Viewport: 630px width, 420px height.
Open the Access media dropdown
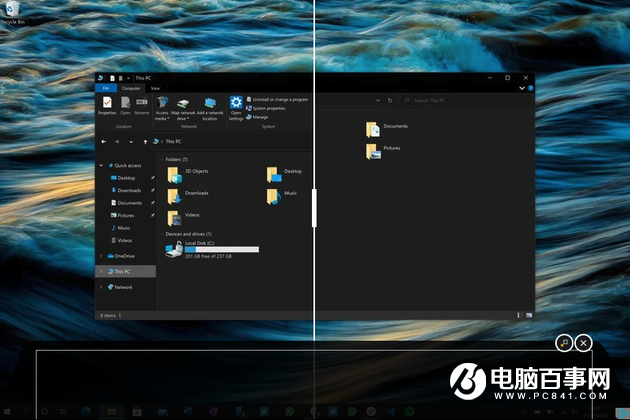pyautogui.click(x=162, y=109)
